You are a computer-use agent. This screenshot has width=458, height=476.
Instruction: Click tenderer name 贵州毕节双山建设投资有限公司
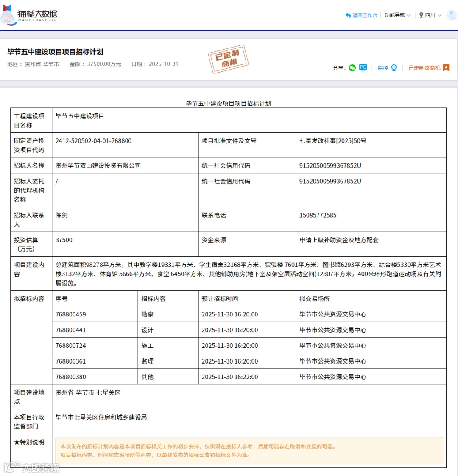98,166
